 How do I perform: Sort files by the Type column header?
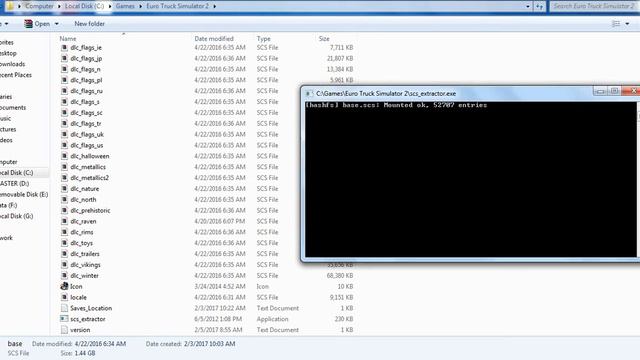pyautogui.click(x=264, y=38)
